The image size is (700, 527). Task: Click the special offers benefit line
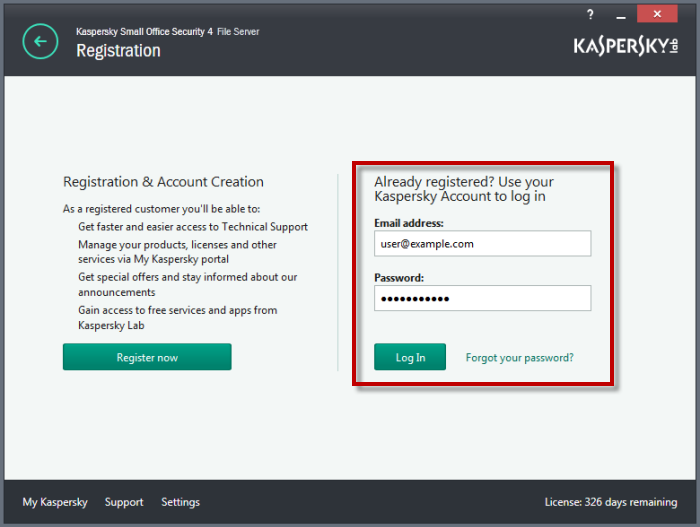[x=188, y=284]
